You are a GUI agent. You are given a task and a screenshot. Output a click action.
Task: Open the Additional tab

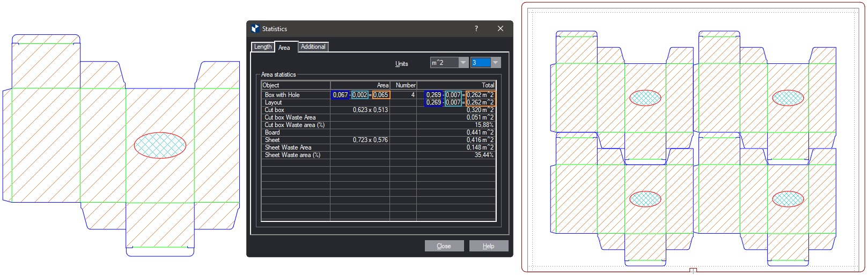[313, 47]
